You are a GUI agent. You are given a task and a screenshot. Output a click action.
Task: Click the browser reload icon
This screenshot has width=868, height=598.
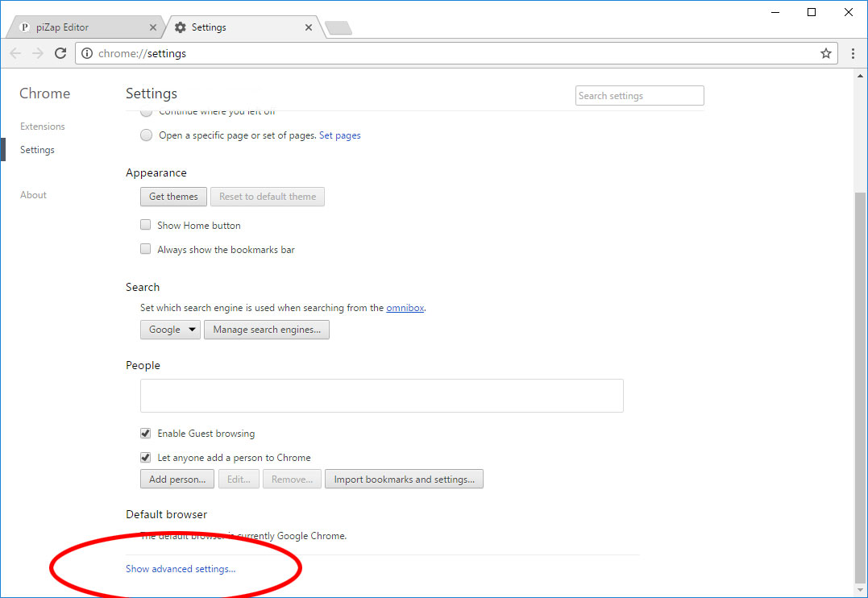coord(60,53)
